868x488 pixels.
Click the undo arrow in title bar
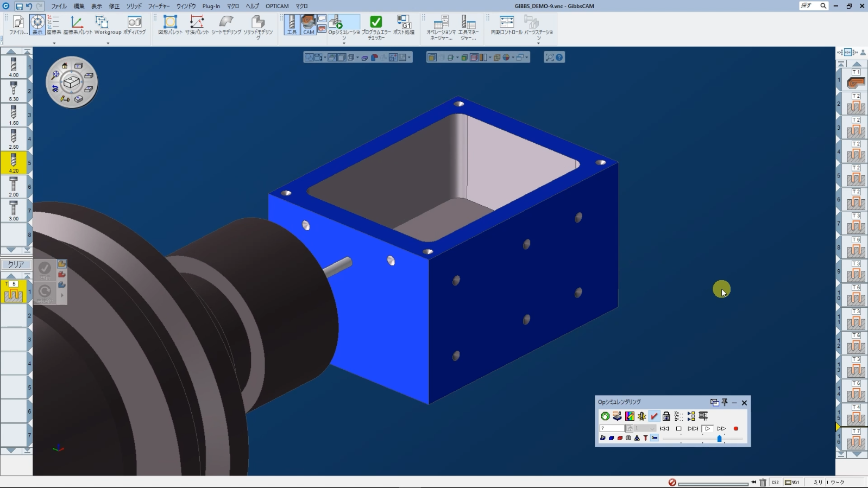29,6
